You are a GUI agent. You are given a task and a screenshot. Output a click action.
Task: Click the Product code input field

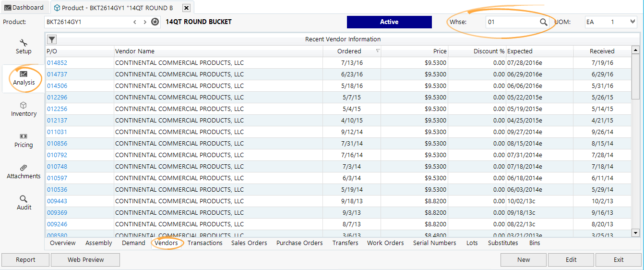(87, 22)
